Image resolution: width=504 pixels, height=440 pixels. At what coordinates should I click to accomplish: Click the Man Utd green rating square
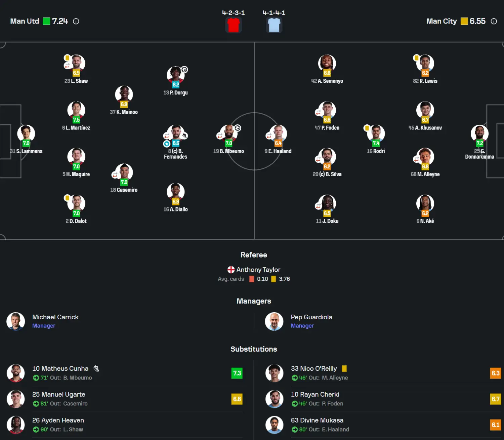point(46,22)
